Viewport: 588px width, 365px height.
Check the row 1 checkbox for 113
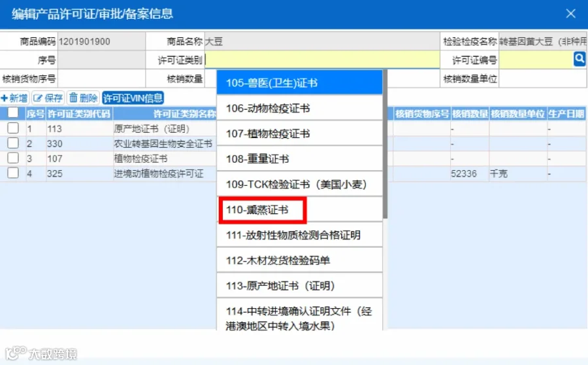[x=13, y=128]
